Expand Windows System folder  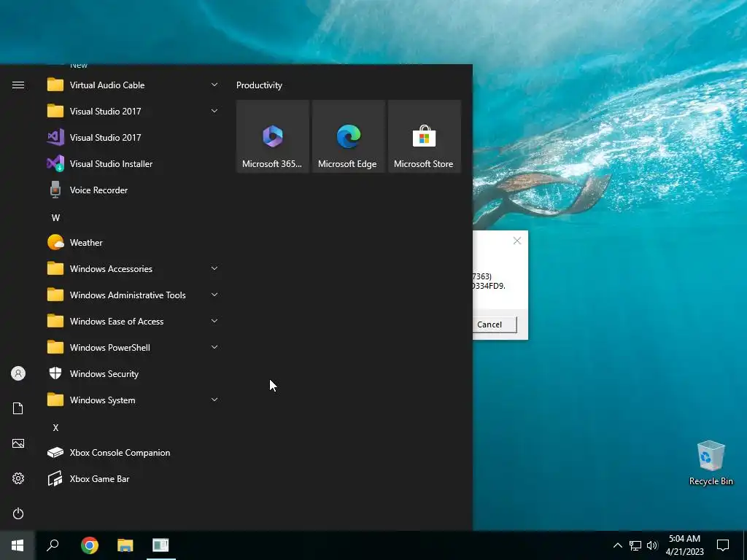coord(133,400)
